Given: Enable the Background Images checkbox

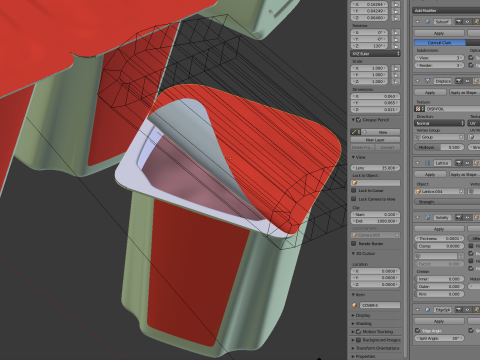Looking at the screenshot, I should (359, 340).
